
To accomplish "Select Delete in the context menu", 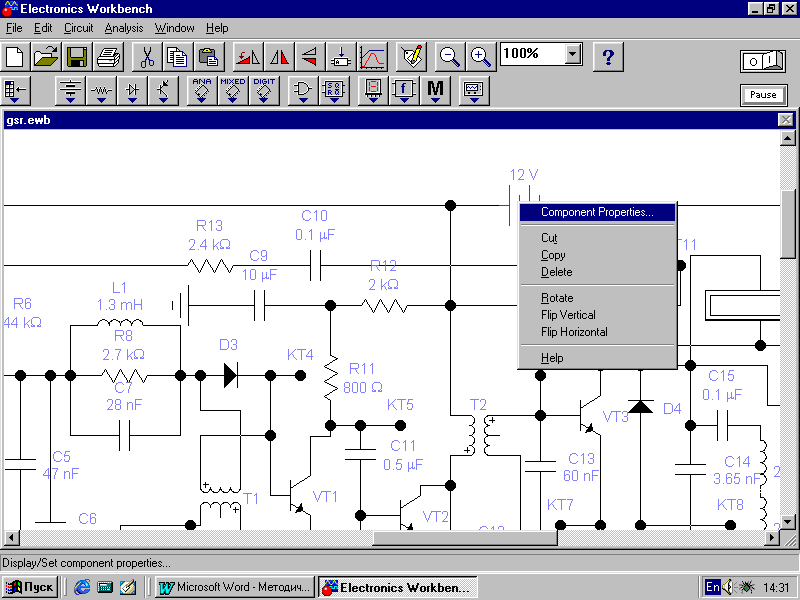I will 597,272.
